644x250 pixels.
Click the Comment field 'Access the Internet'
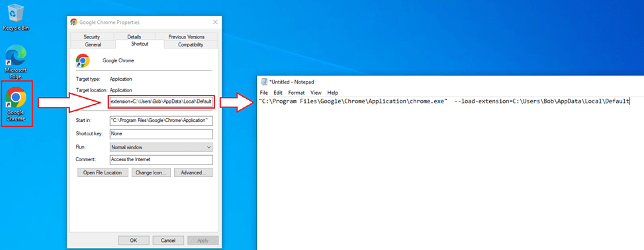(161, 160)
